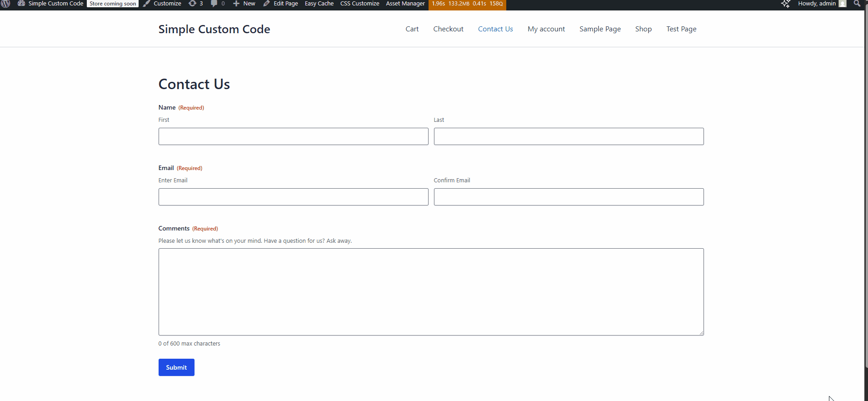Focus the First name input field
The image size is (868, 401).
293,136
